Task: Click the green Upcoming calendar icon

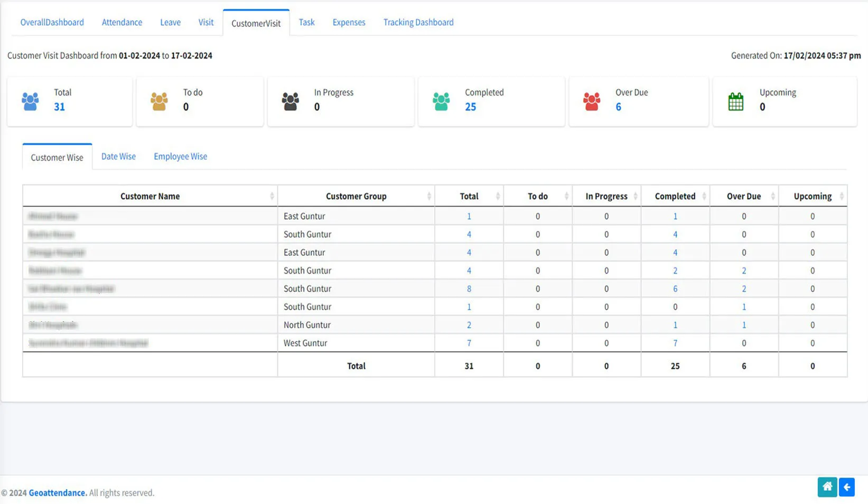Action: tap(735, 101)
